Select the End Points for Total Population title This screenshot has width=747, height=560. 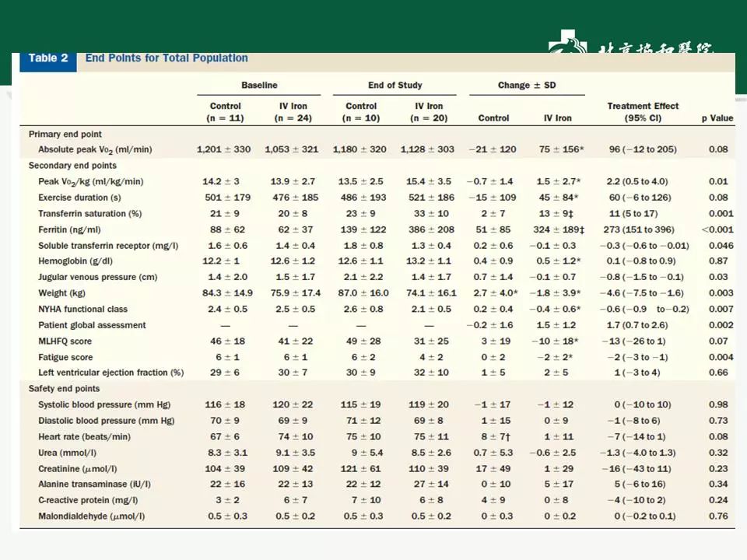167,58
